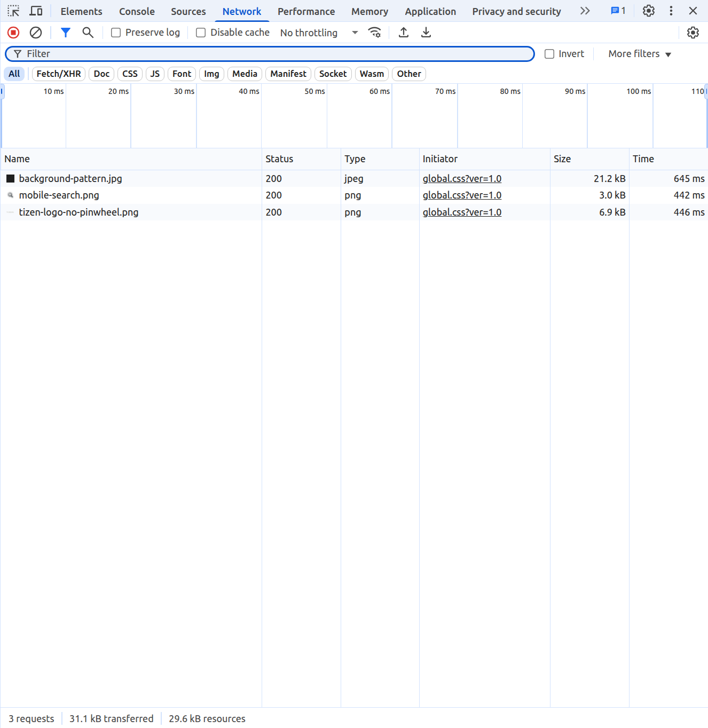Open network conditions wifi icon

[x=375, y=33]
